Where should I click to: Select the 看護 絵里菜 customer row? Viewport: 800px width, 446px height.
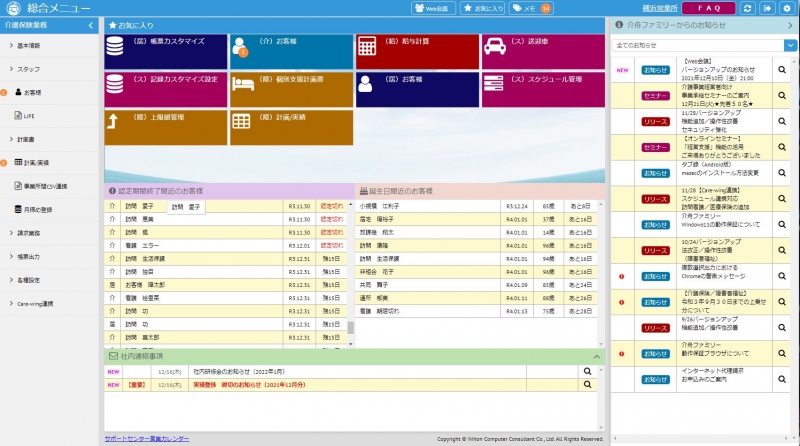tap(226, 298)
